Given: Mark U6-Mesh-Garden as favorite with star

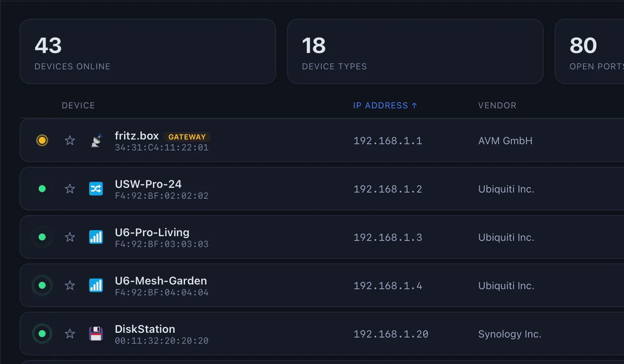Looking at the screenshot, I should point(70,285).
